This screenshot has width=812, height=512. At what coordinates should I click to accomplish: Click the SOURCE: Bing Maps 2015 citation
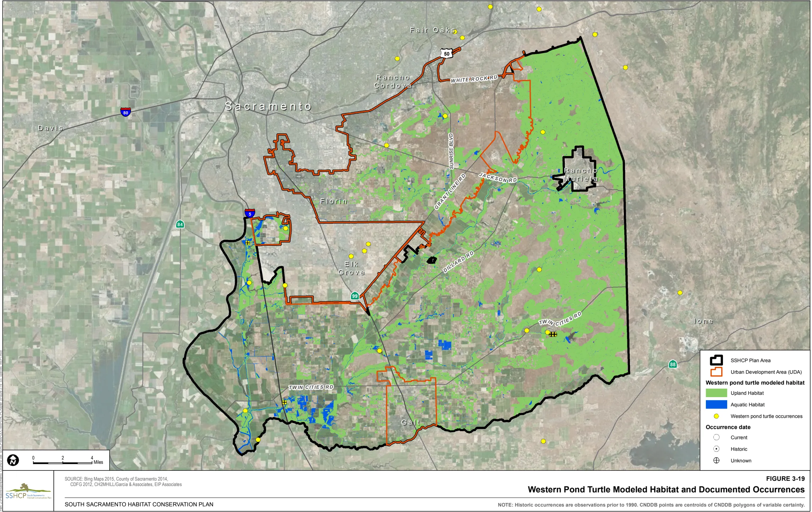123,482
